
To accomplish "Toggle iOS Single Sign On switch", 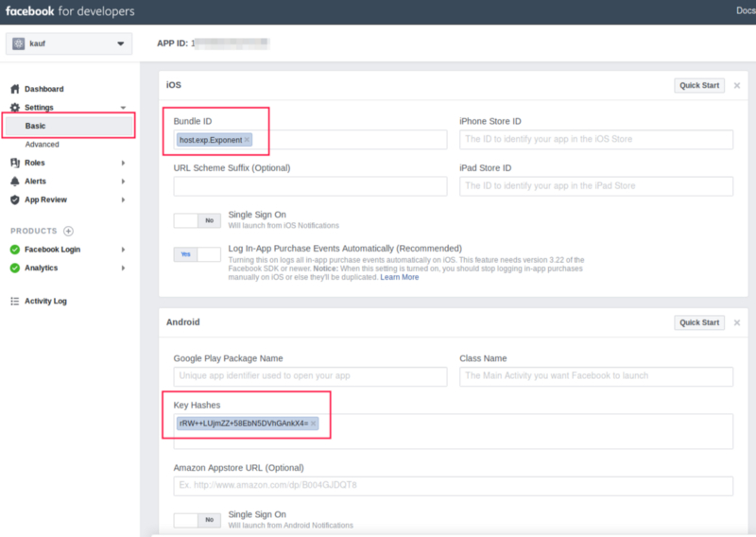I will [198, 220].
